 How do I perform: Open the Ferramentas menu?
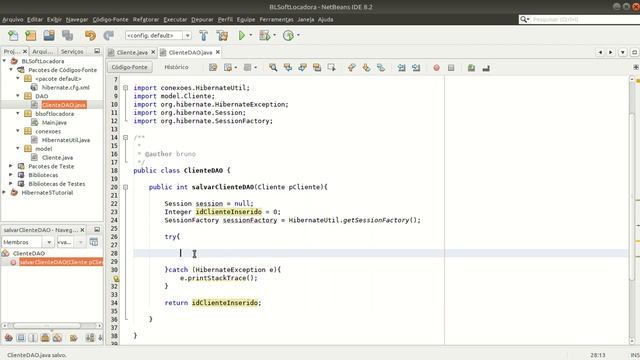coord(276,19)
